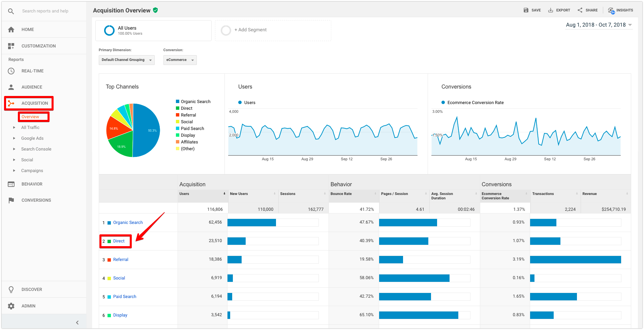Click the Social channel link in the table
The image size is (644, 330).
[119, 278]
